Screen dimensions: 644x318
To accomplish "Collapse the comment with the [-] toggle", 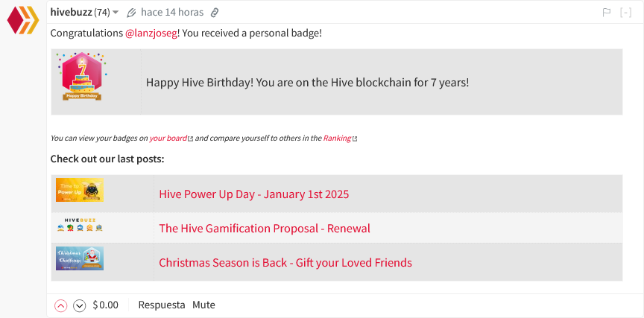I will pos(625,13).
